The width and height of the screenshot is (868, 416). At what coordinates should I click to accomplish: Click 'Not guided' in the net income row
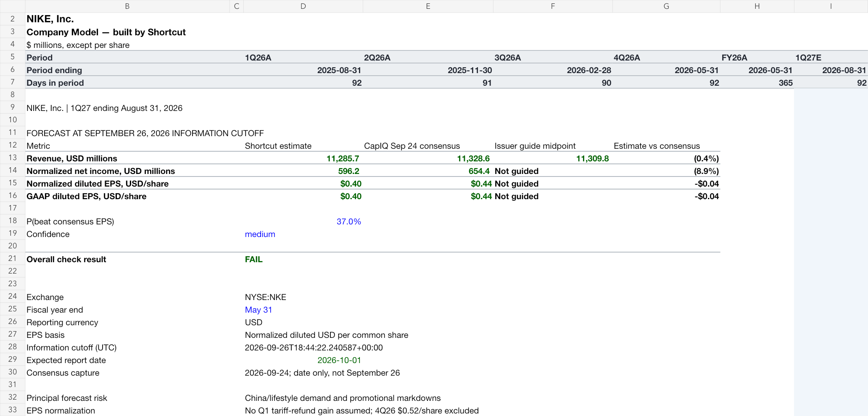click(x=516, y=171)
